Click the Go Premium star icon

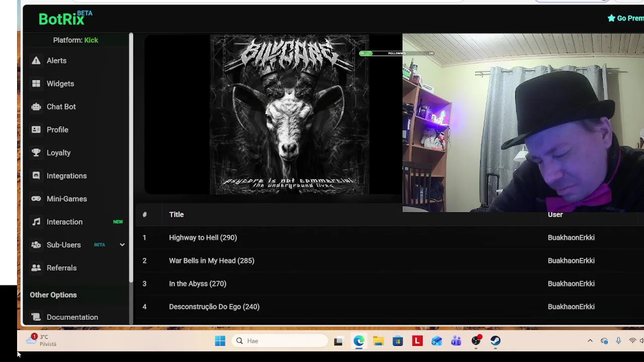[x=611, y=18]
